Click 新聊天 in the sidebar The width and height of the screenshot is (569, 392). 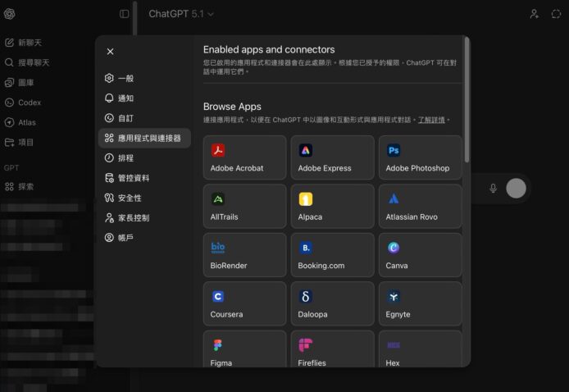click(33, 42)
